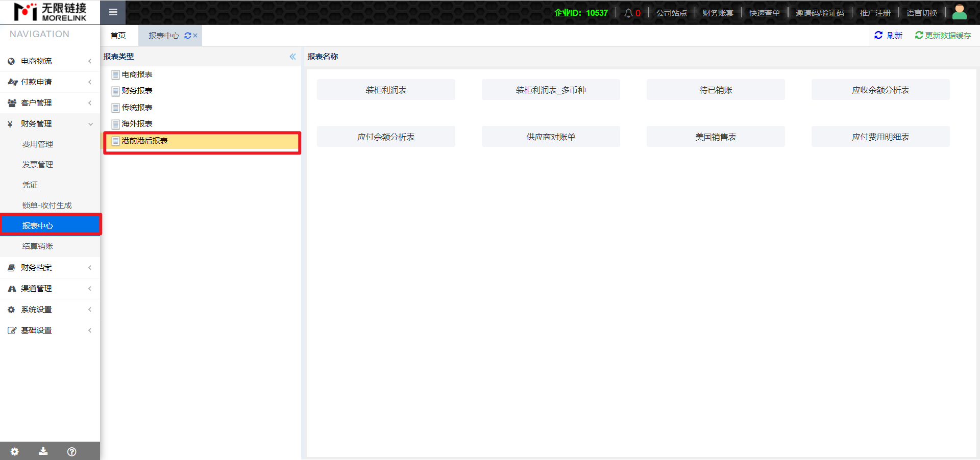
Task: Select the 报表中心 tab label
Action: pos(164,35)
